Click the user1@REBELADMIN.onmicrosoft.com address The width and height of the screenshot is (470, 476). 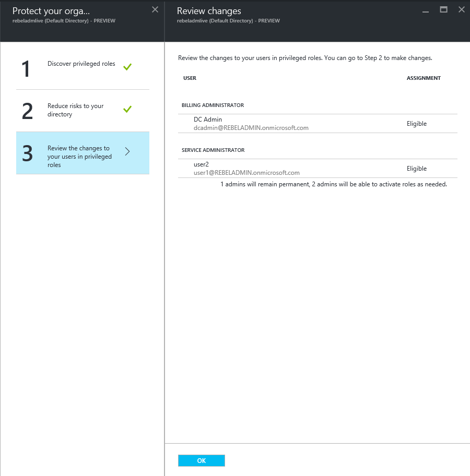[x=246, y=173]
